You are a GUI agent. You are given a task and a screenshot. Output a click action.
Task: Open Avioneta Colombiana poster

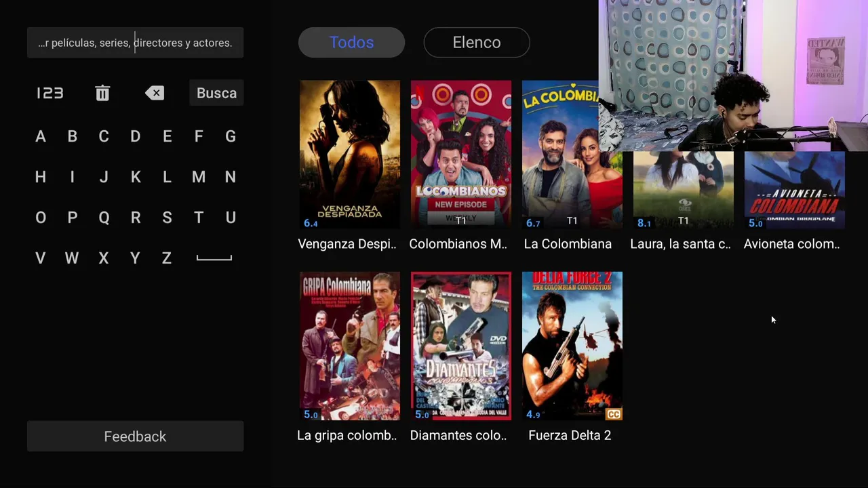tap(795, 190)
